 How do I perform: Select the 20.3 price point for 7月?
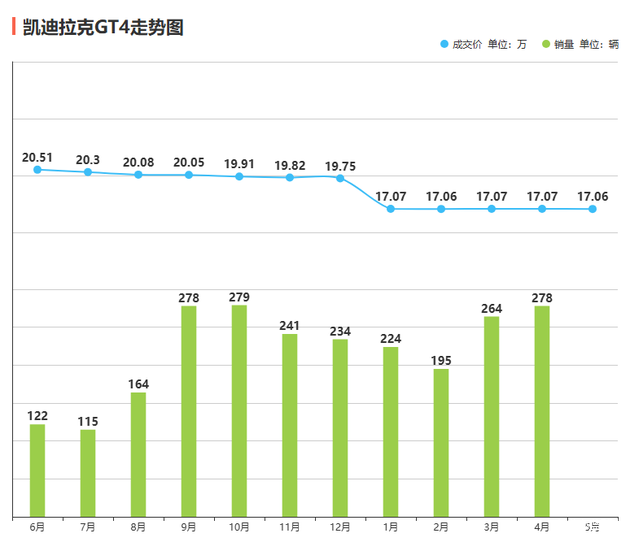[x=88, y=173]
